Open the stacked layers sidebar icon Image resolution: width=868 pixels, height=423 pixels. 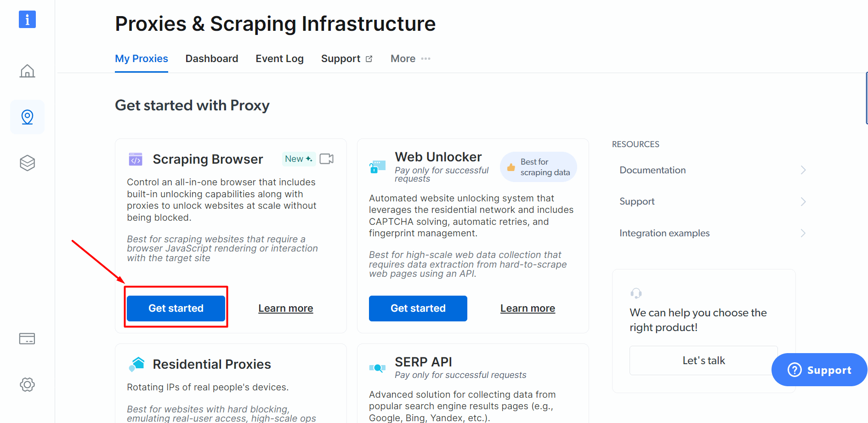click(x=27, y=163)
